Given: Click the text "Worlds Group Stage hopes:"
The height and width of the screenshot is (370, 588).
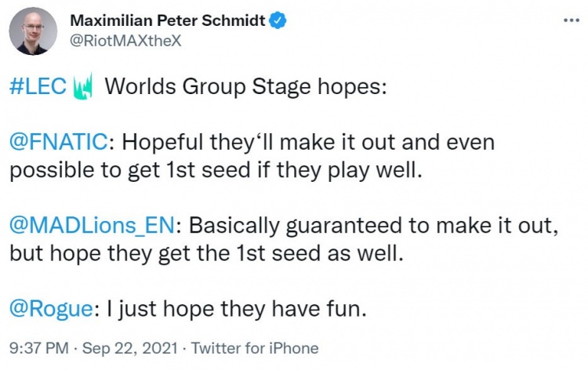Looking at the screenshot, I should 245,86.
